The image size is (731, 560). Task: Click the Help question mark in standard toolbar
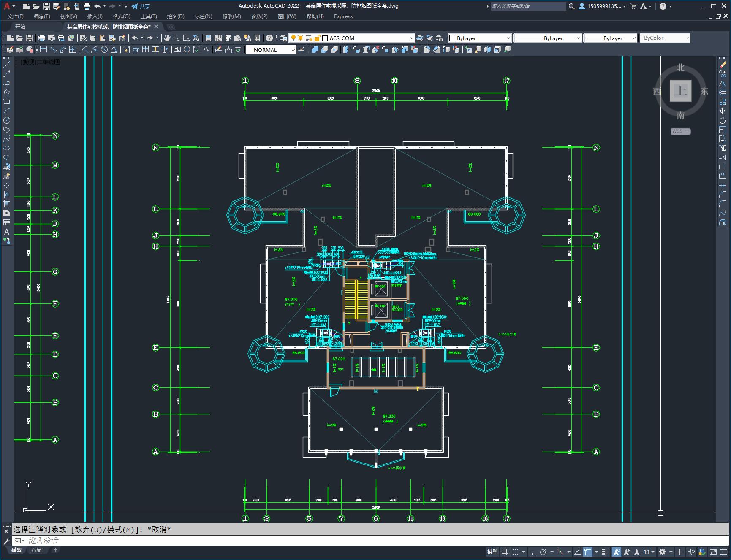[269, 38]
